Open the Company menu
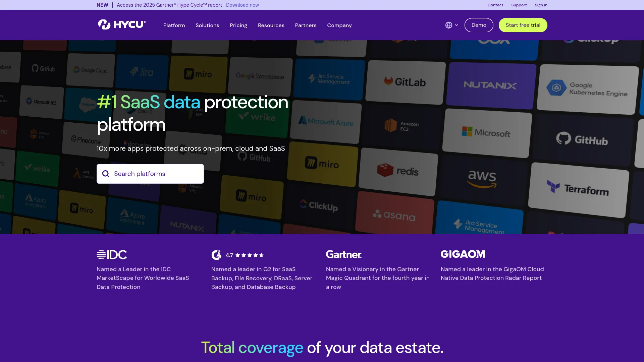This screenshot has width=644, height=362. pyautogui.click(x=339, y=25)
